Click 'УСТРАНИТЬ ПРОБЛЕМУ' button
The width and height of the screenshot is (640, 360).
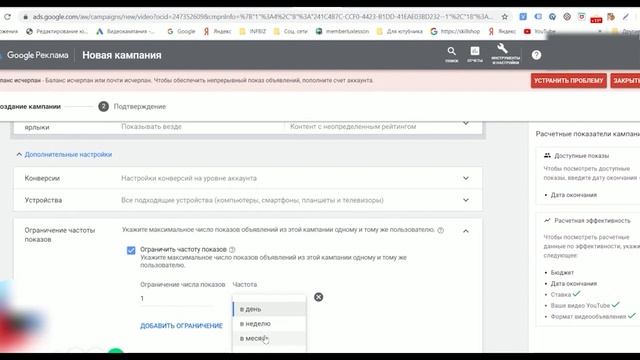click(x=569, y=81)
